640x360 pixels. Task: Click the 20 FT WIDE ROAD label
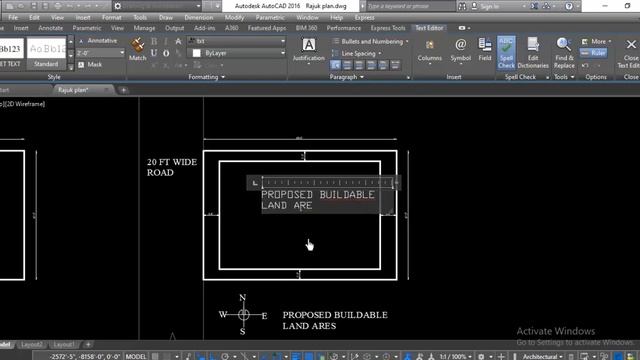pos(172,167)
